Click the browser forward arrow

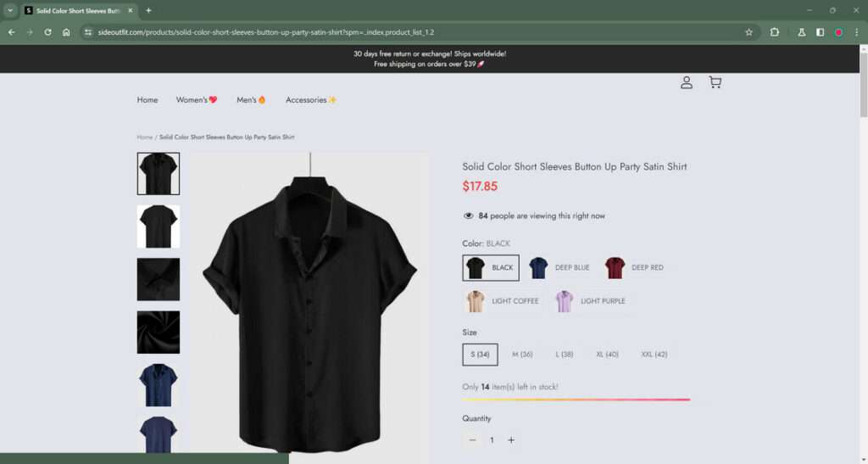[x=30, y=32]
